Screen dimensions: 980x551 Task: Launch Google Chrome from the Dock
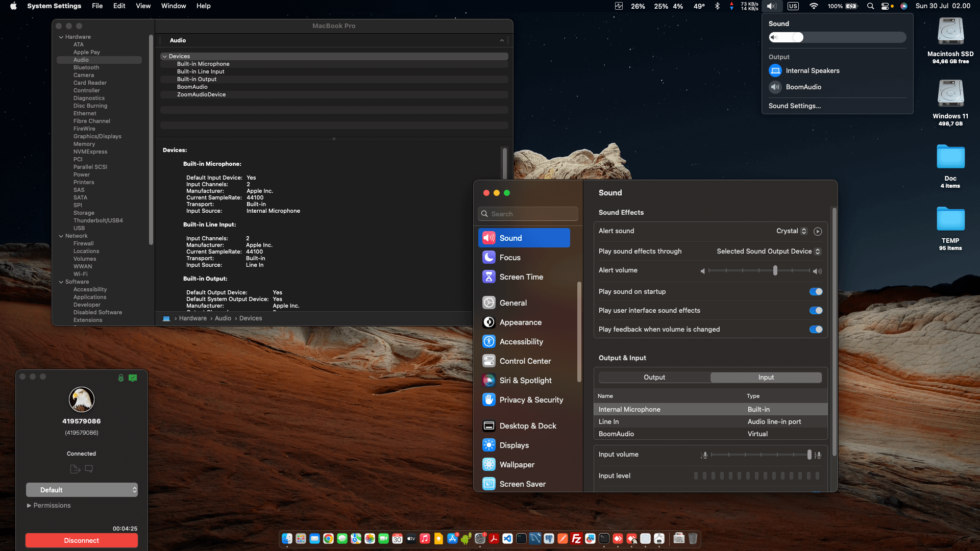tap(328, 539)
